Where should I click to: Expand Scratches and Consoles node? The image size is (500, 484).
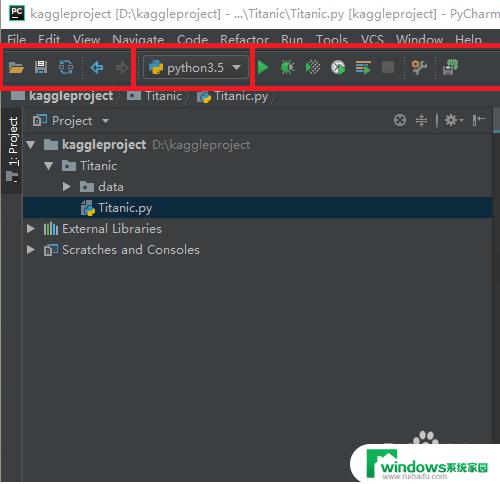[30, 250]
